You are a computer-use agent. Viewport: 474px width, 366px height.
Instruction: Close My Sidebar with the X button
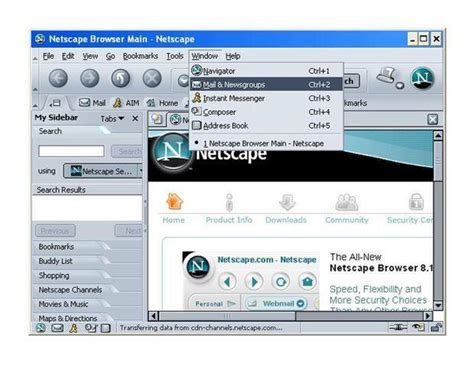tap(135, 118)
